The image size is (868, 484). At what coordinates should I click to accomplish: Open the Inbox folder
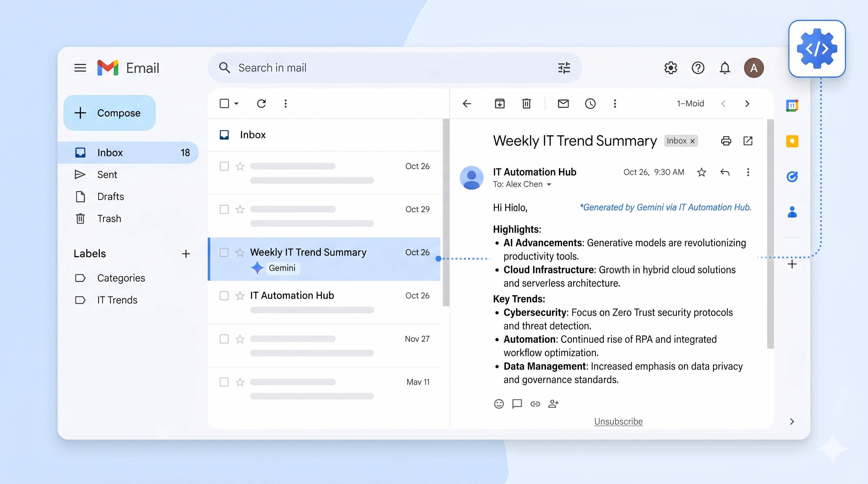(x=128, y=153)
